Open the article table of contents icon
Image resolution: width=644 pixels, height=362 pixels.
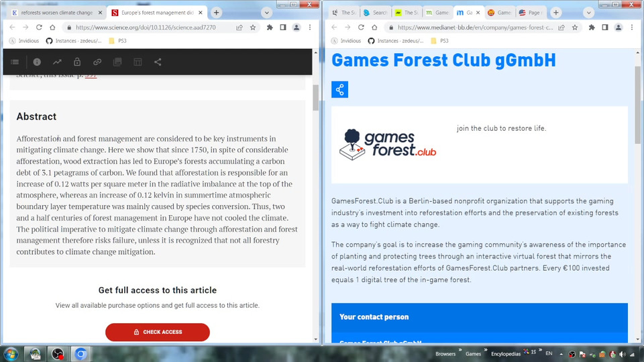tap(15, 62)
